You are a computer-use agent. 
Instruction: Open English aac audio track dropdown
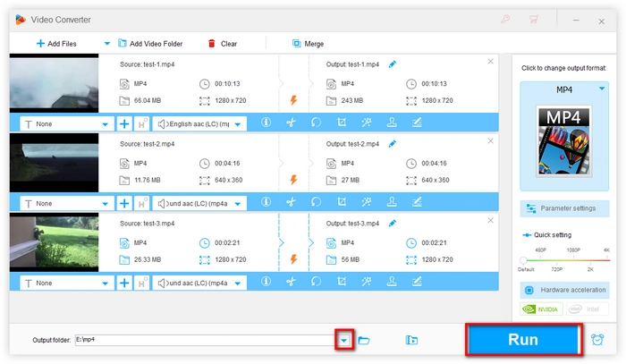coord(199,124)
